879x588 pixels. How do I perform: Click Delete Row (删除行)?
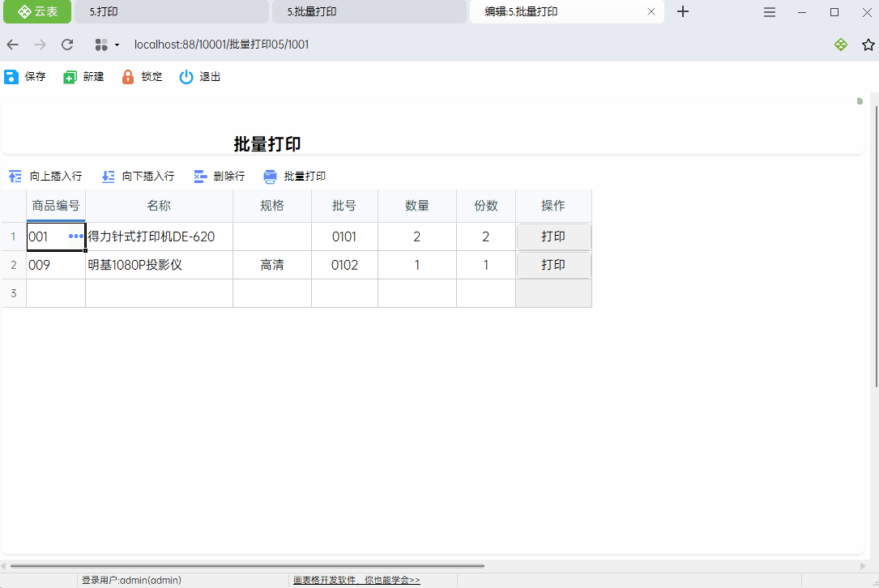click(220, 177)
